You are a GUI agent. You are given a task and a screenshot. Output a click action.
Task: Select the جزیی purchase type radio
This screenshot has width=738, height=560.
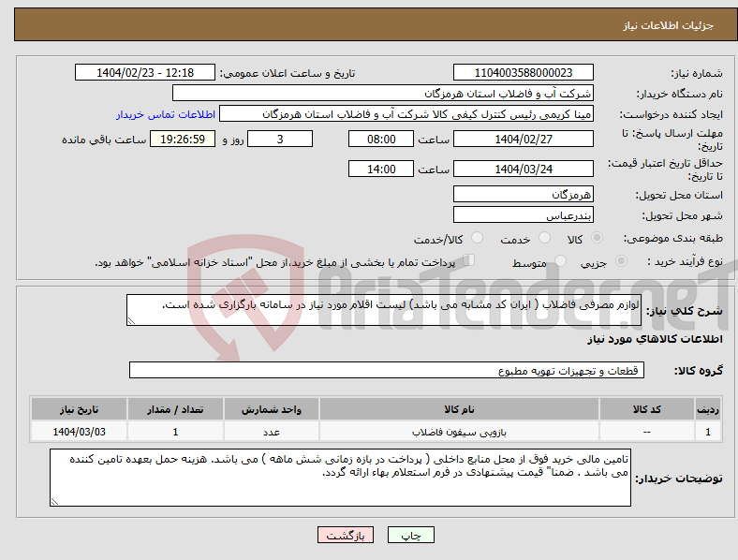coord(621,261)
